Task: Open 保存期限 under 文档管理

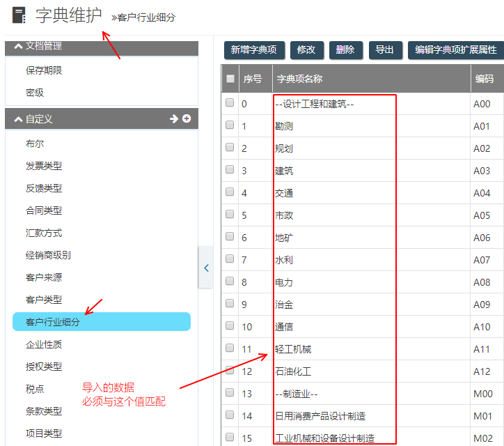Action: point(45,70)
